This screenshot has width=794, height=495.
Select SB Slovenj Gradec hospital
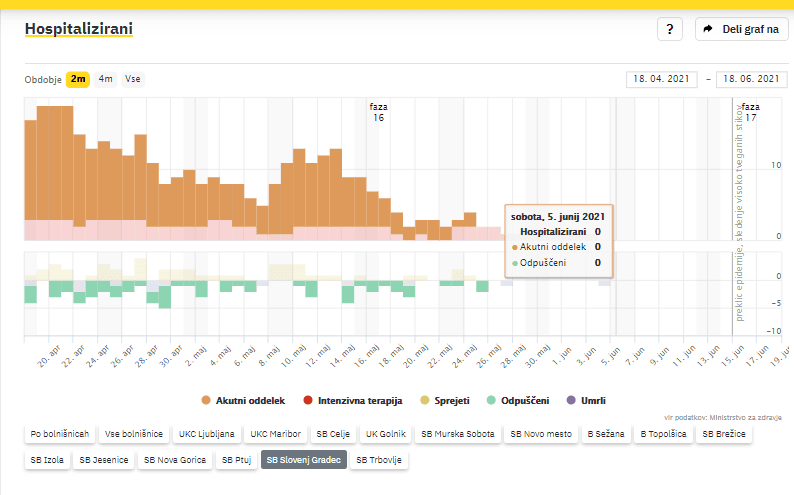(304, 460)
